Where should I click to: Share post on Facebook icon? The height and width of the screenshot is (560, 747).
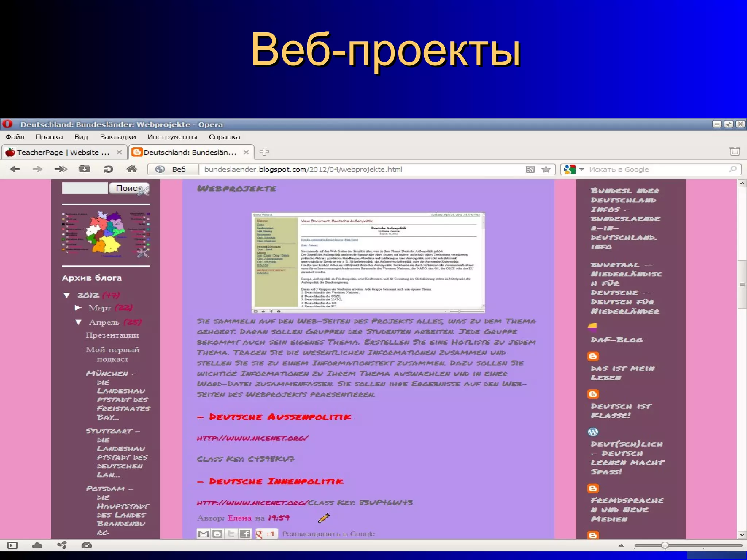pyautogui.click(x=245, y=534)
